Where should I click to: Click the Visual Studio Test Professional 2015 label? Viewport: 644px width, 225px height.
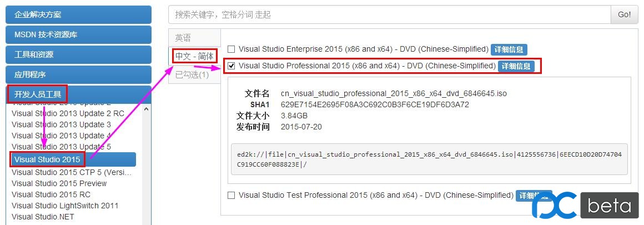pos(376,195)
